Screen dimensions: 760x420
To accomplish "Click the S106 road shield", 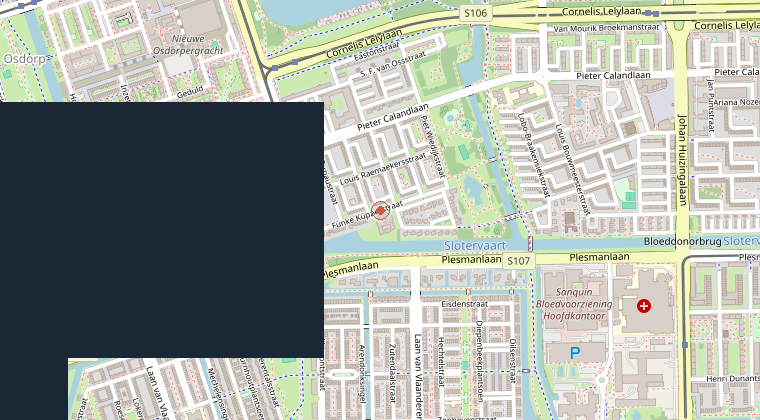I will pyautogui.click(x=475, y=13).
